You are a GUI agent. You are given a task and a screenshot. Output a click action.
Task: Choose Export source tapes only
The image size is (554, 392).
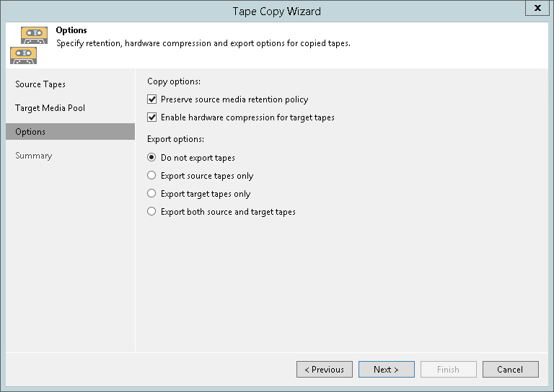[151, 176]
